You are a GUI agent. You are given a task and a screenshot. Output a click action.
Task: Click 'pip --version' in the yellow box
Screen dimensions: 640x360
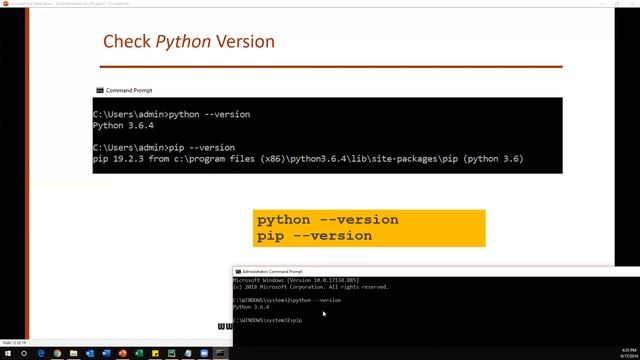(x=314, y=236)
